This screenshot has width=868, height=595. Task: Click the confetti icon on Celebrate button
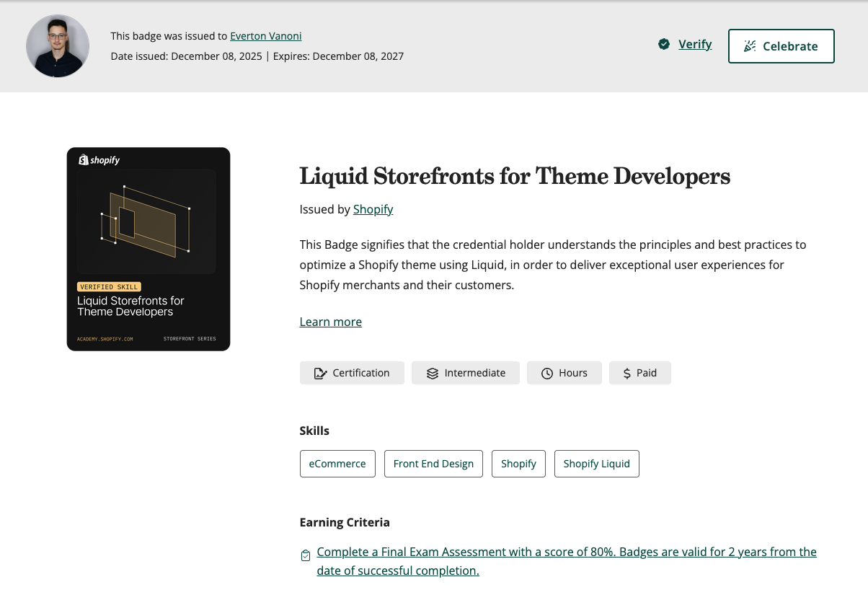pos(750,45)
